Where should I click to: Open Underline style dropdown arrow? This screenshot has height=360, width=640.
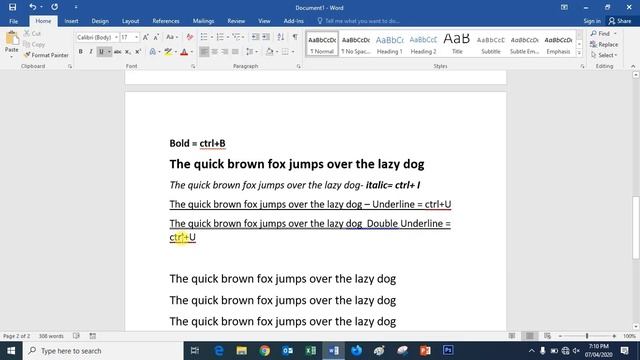tap(109, 51)
